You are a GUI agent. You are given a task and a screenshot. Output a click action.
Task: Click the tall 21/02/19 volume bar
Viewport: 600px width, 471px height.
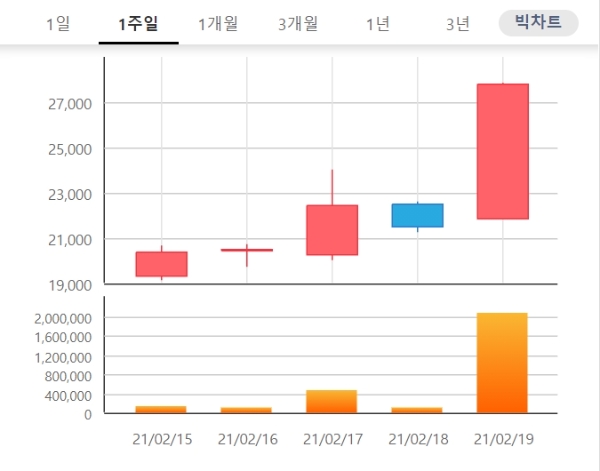tap(502, 363)
